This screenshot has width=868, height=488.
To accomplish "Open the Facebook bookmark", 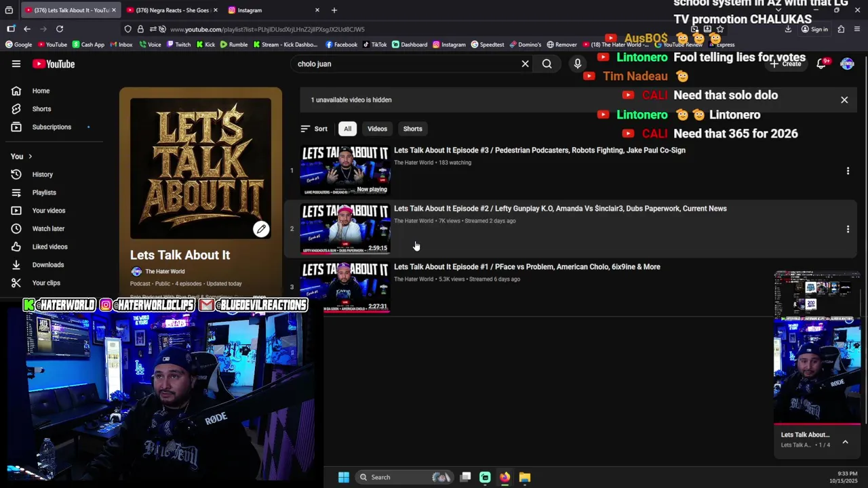I will coord(341,45).
